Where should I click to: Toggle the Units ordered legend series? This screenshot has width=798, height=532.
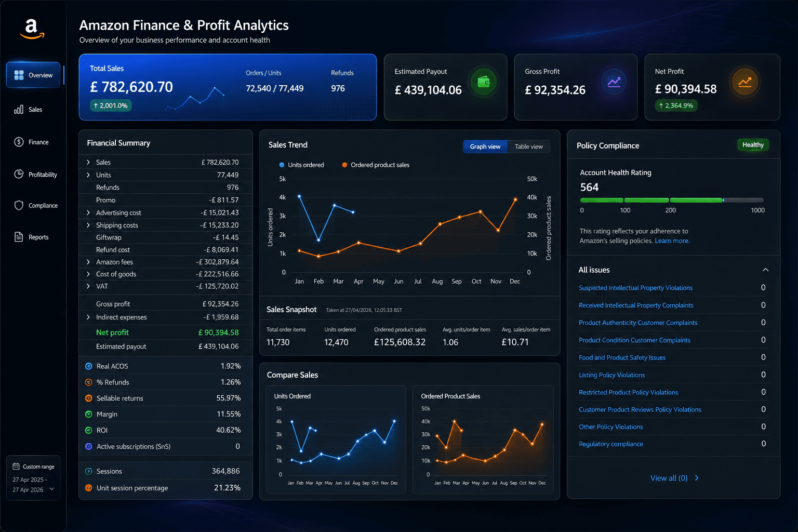301,165
